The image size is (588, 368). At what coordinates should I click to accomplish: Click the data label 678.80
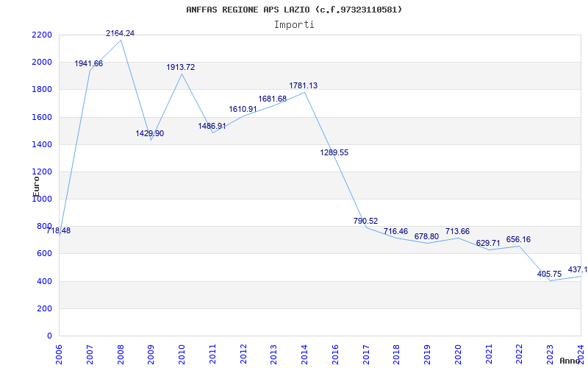click(426, 236)
